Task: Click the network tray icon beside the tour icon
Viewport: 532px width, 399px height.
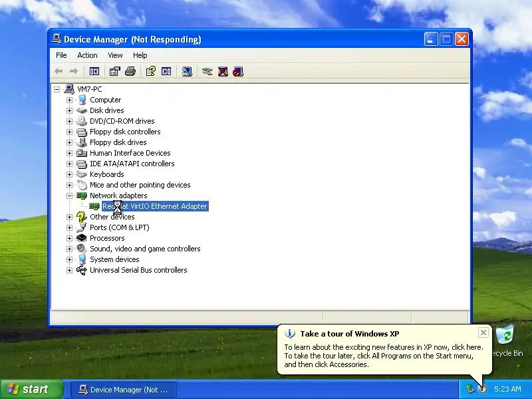Action: tap(470, 389)
